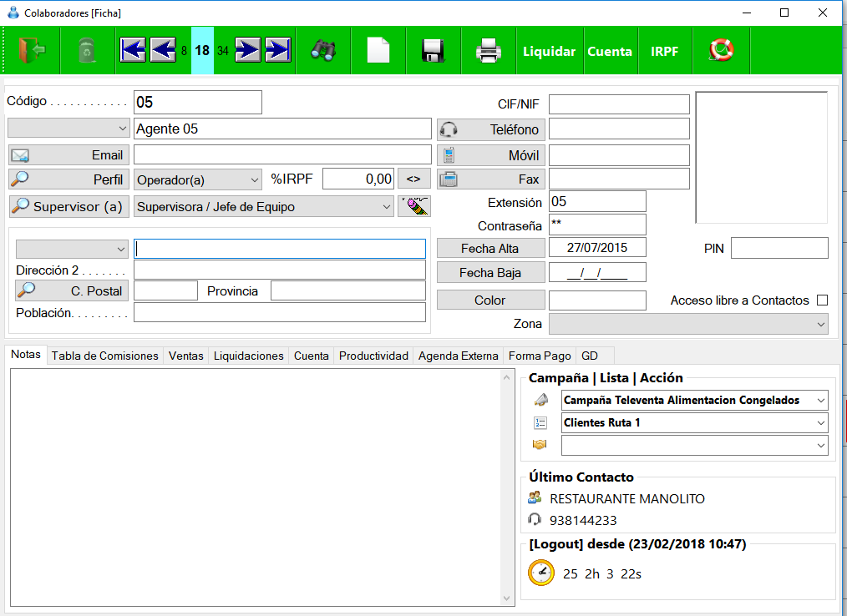The image size is (847, 616).
Task: Click the Liquidar toolbar button
Action: [x=549, y=51]
